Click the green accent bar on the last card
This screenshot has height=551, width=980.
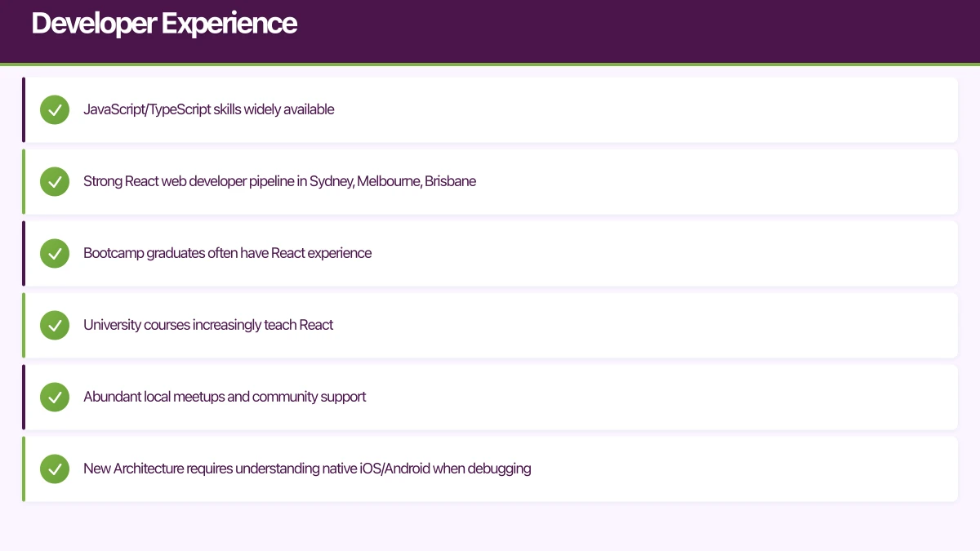24,469
